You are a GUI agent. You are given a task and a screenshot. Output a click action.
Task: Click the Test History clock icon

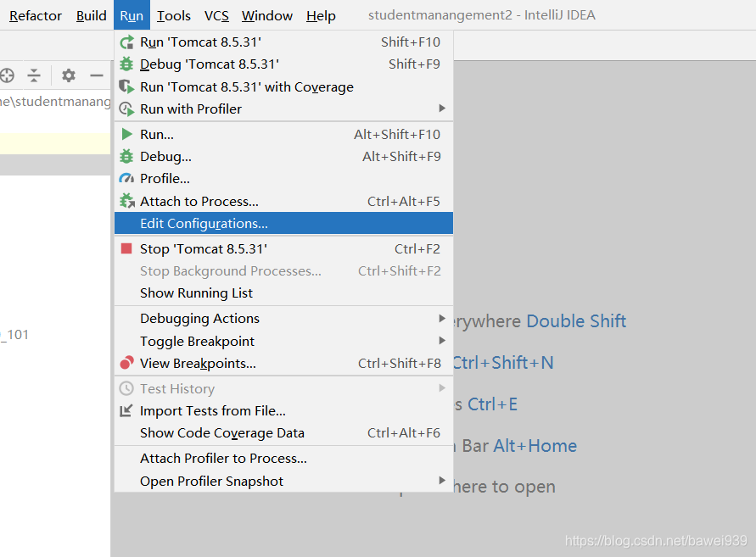pos(126,388)
